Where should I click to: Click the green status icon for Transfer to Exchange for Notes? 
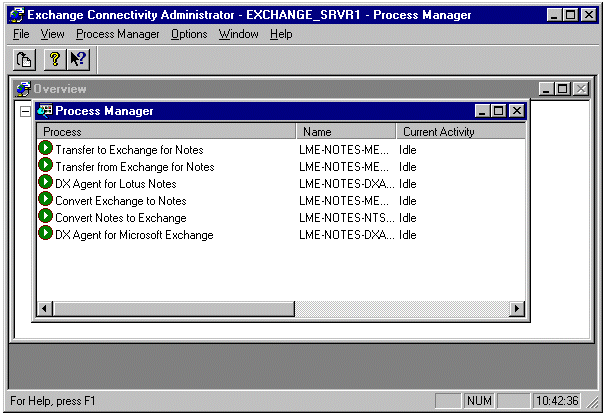tap(45, 148)
